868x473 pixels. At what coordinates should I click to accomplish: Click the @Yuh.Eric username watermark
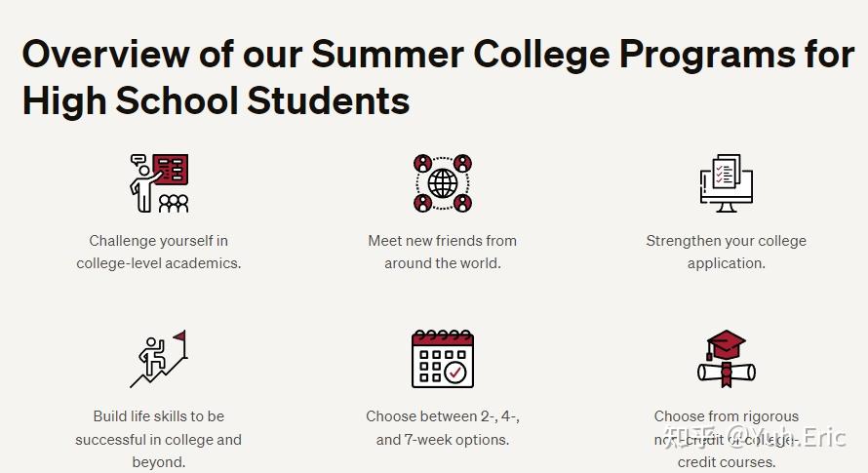pos(788,436)
